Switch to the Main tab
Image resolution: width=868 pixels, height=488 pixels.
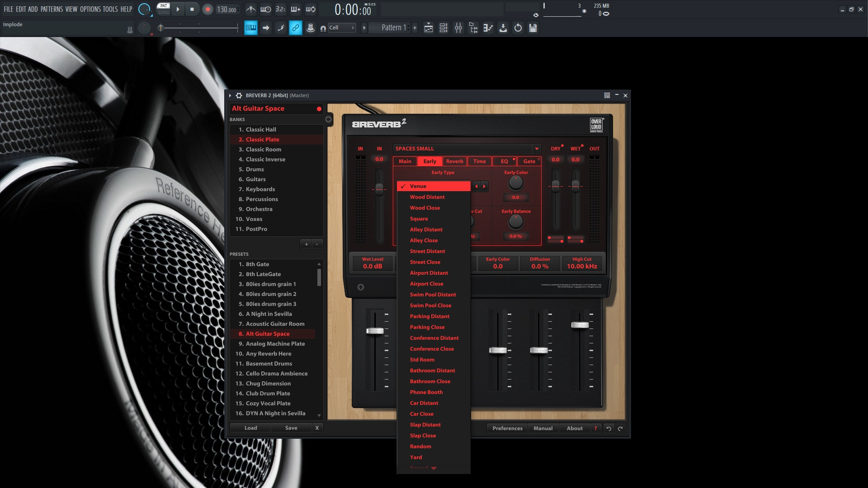[x=405, y=161]
